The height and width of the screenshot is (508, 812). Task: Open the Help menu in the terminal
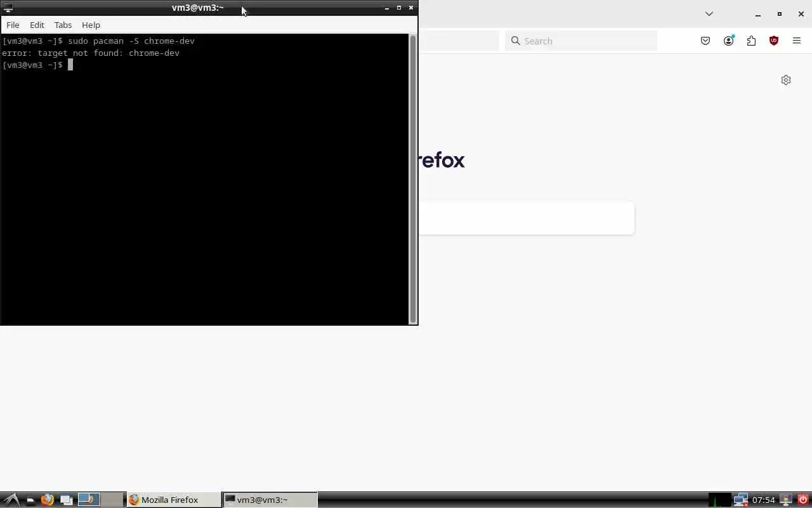tap(91, 25)
